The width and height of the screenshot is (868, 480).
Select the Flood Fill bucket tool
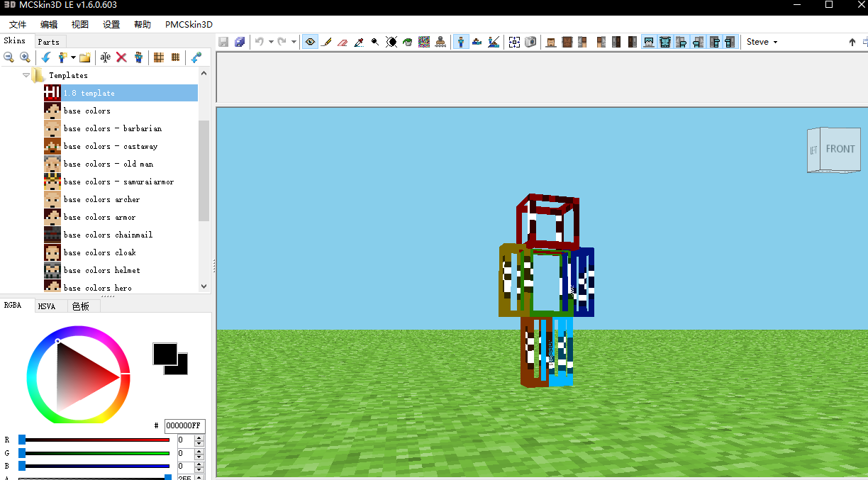pos(408,42)
